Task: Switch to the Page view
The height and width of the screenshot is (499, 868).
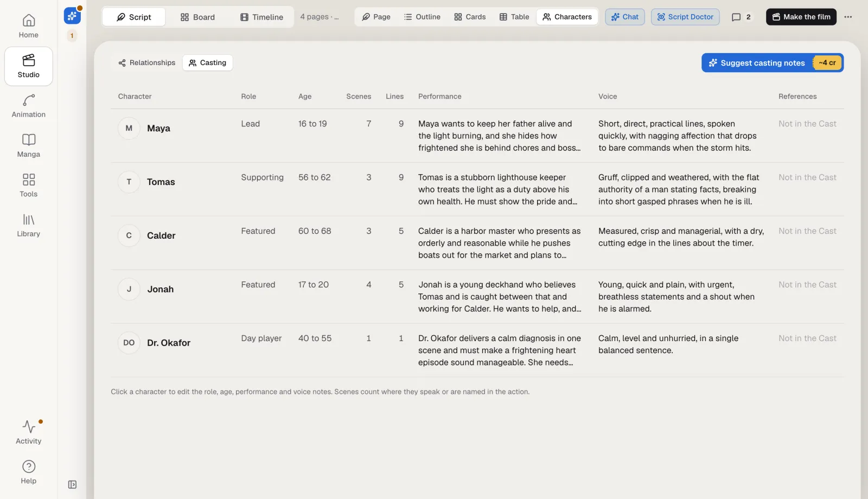Action: 376,17
